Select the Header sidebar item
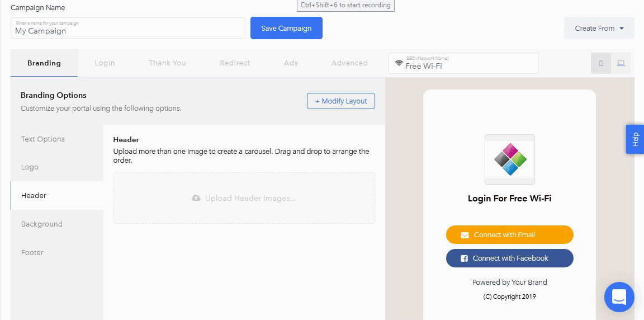Viewport: 644px width, 320px height. [57, 196]
